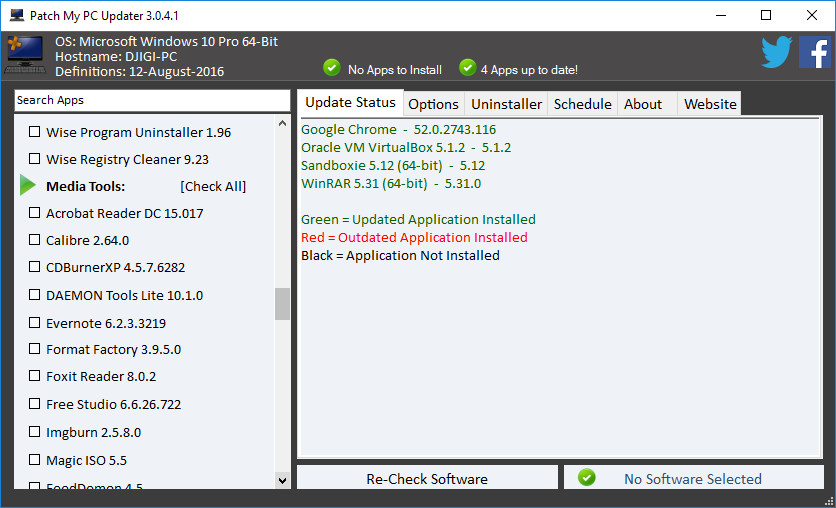Click the green arrow beside Media Tools

coord(28,185)
